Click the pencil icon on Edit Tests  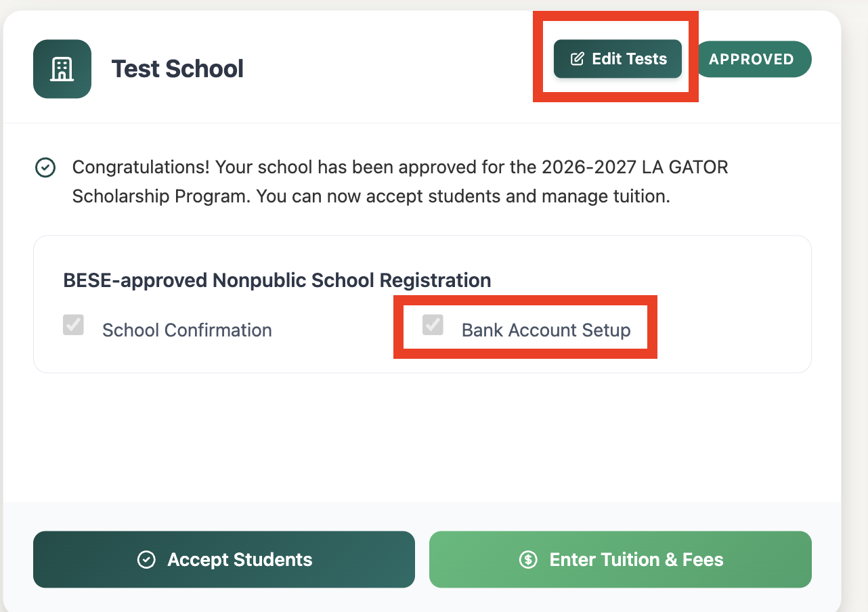[x=577, y=59]
